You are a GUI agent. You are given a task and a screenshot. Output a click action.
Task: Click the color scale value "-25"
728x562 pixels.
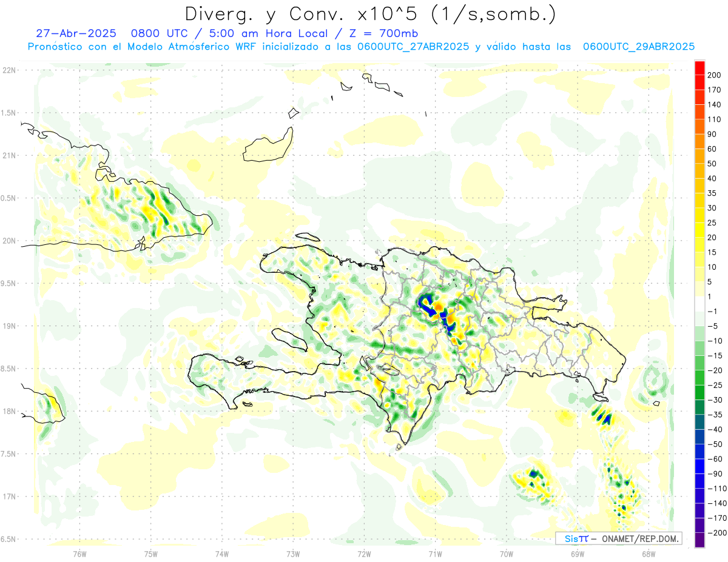click(x=715, y=385)
